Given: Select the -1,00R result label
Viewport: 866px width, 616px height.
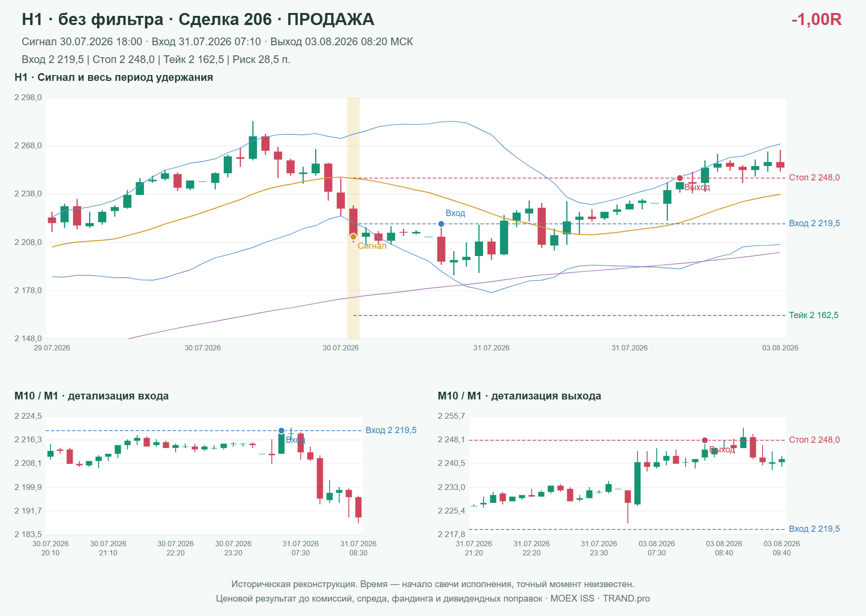Looking at the screenshot, I should tap(816, 19).
